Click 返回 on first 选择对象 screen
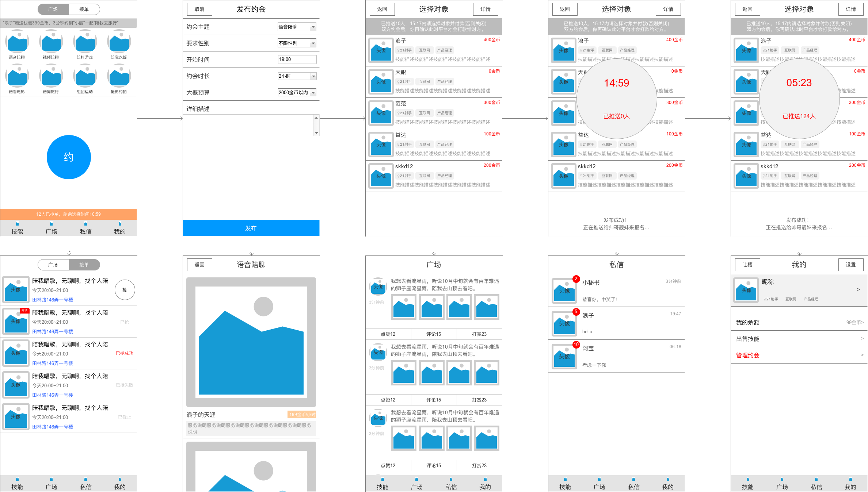The width and height of the screenshot is (868, 492). point(382,9)
